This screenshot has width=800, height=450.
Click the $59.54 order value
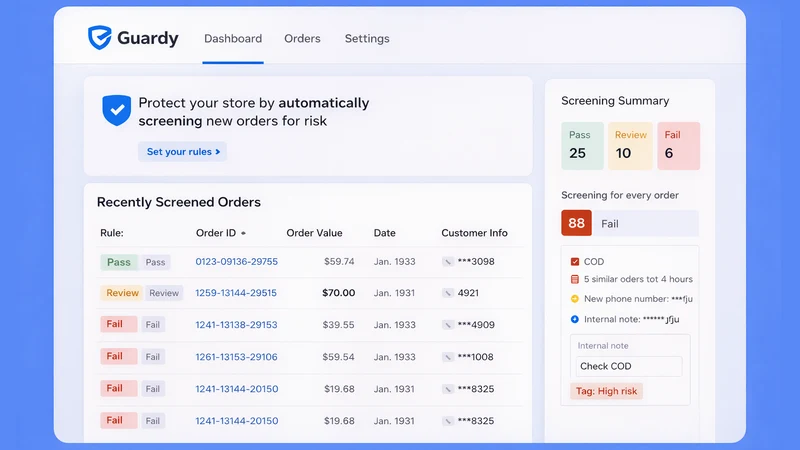tap(338, 357)
